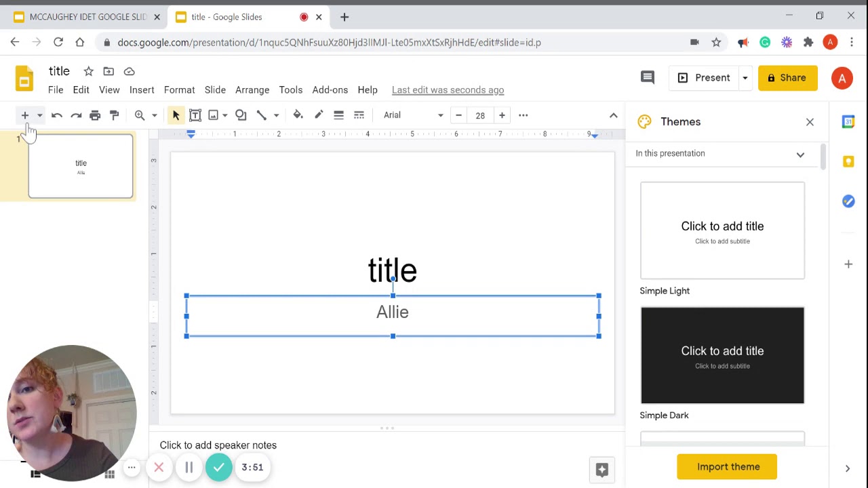Pause the screen recording
Screen dimensions: 868x488
[x=189, y=467]
